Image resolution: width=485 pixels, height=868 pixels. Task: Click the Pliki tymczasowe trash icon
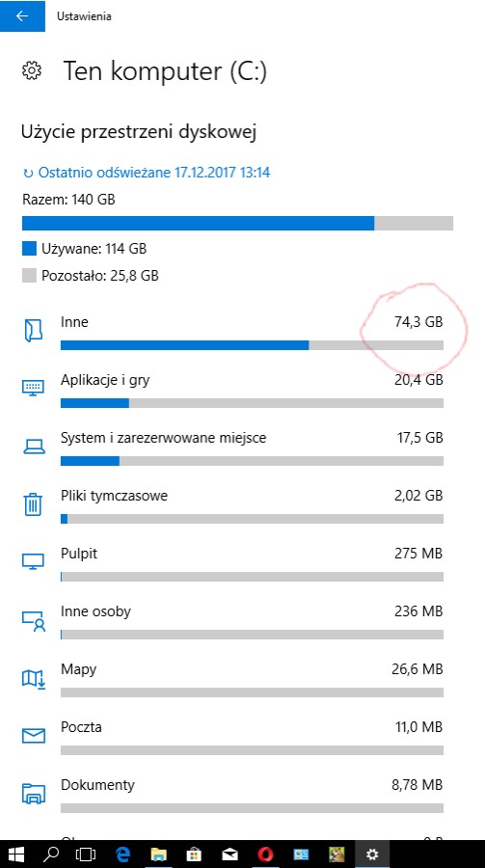point(33,503)
